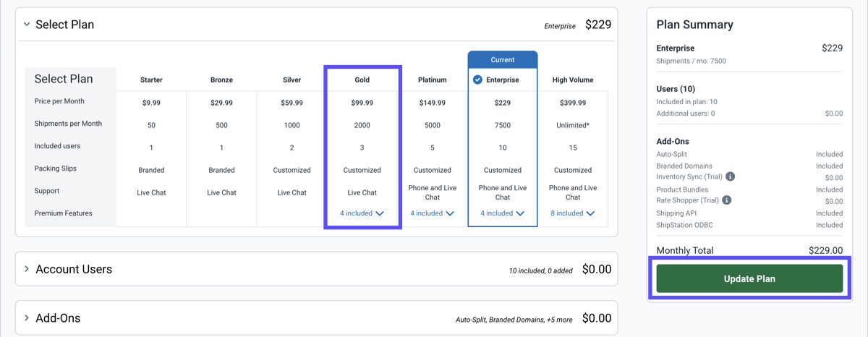This screenshot has height=337, width=868.
Task: Click Auto-Split in Add-Ons summary
Action: tap(672, 154)
